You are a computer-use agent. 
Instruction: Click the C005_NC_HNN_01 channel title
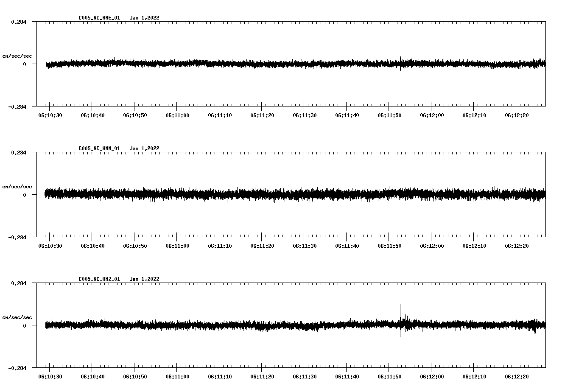tap(99, 148)
